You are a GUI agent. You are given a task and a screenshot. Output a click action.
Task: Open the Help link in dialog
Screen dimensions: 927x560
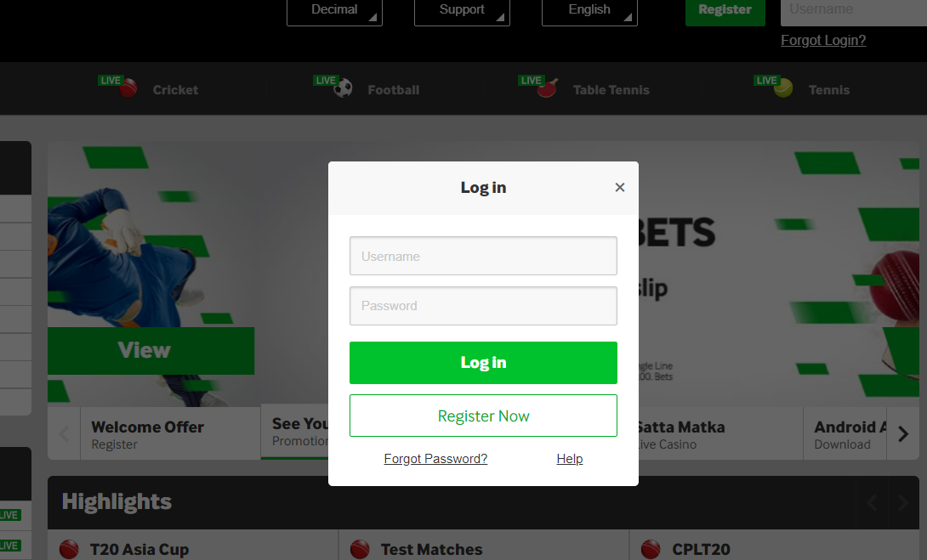(x=569, y=459)
